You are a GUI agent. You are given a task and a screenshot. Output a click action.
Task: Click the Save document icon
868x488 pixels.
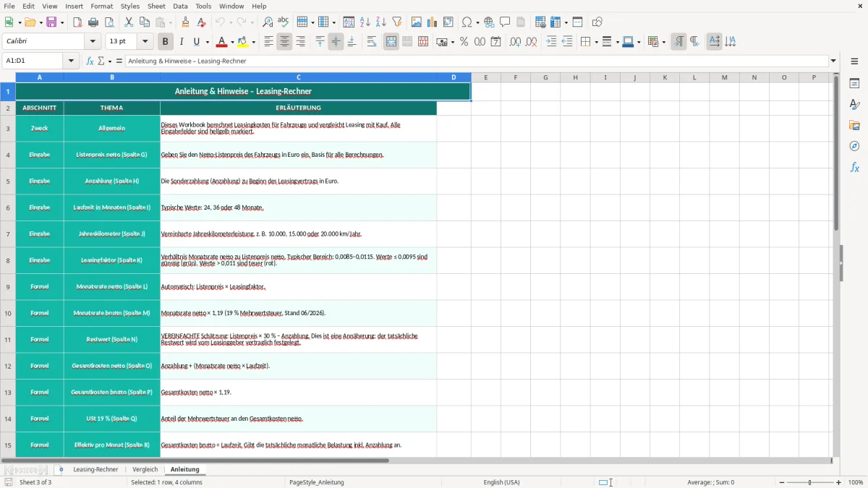51,22
